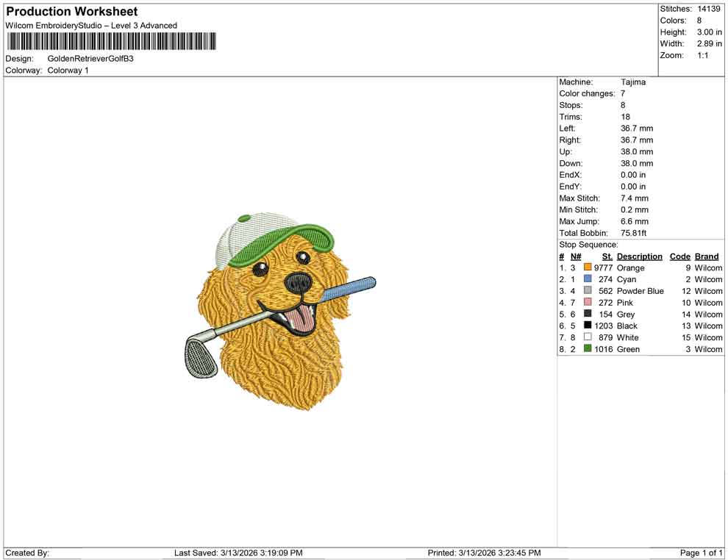Click the worksheet barcode
This screenshot has width=728, height=560.
tap(111, 41)
